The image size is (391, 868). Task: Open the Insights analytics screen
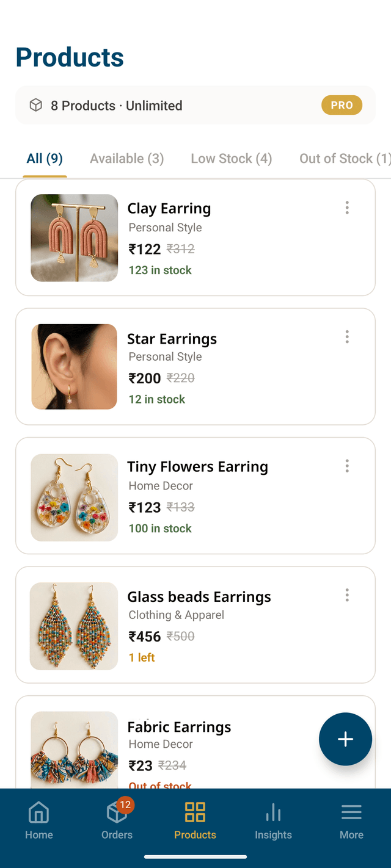click(x=273, y=820)
